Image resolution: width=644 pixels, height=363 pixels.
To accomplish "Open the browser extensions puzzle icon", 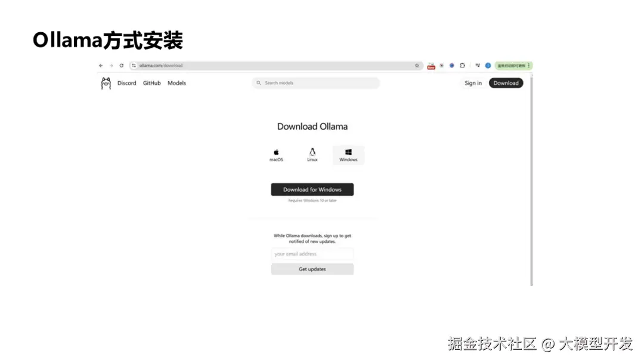I will (x=463, y=65).
